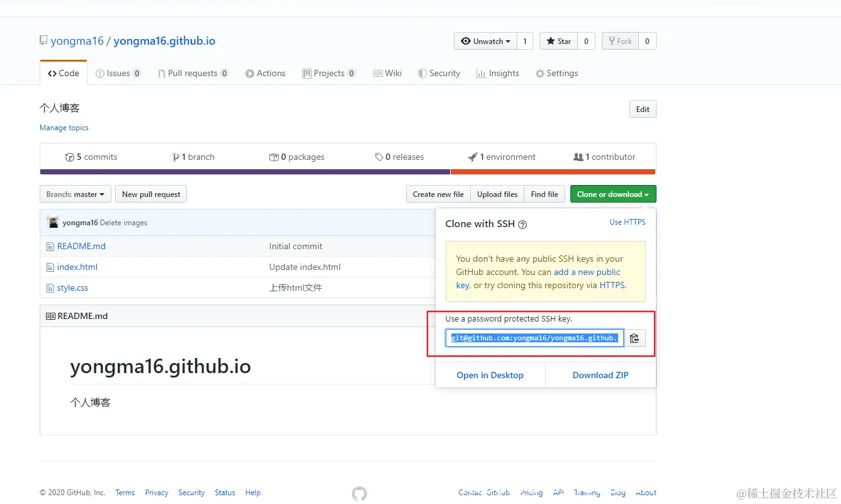Click the repository book icon beside yongma16
Viewport: 841px width, 504px height.
pos(43,41)
